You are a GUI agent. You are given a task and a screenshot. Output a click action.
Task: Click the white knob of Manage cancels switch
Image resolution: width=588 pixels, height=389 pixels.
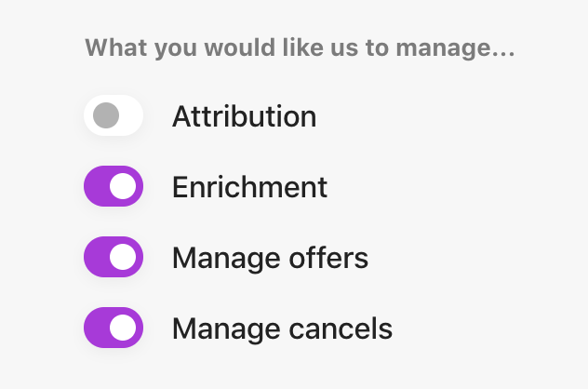tap(123, 329)
